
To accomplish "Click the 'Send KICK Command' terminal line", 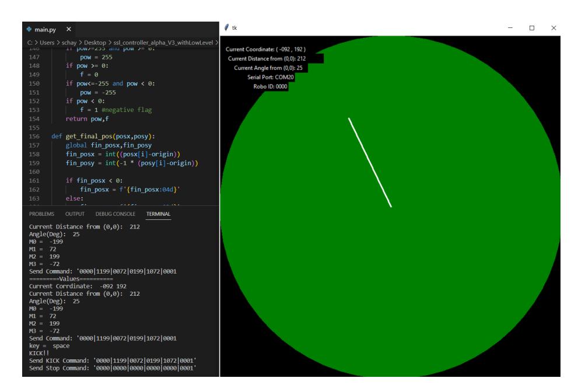I will (x=113, y=360).
